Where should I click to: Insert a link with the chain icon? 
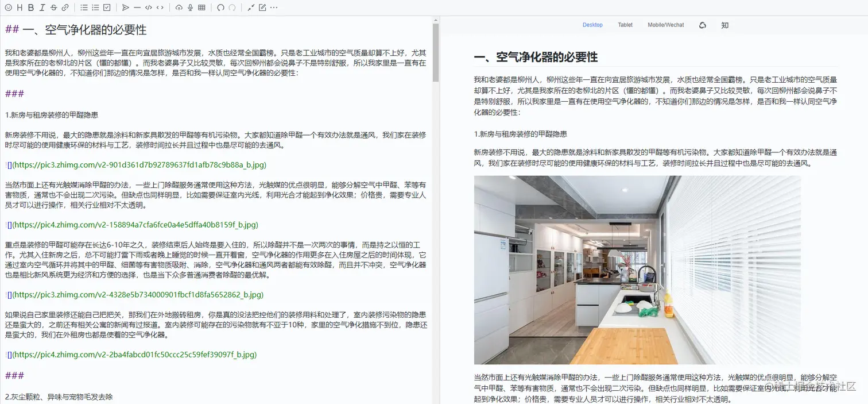(65, 7)
